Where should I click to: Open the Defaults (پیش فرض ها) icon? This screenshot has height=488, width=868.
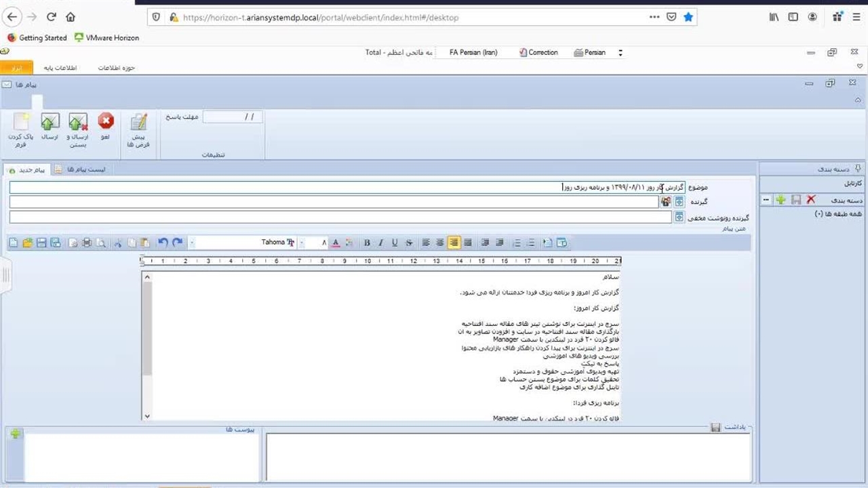(138, 123)
